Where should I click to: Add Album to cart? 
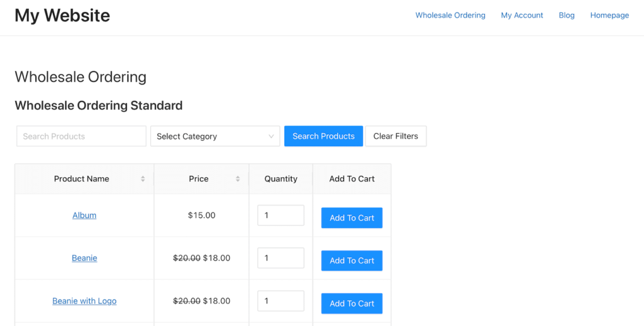tap(352, 218)
